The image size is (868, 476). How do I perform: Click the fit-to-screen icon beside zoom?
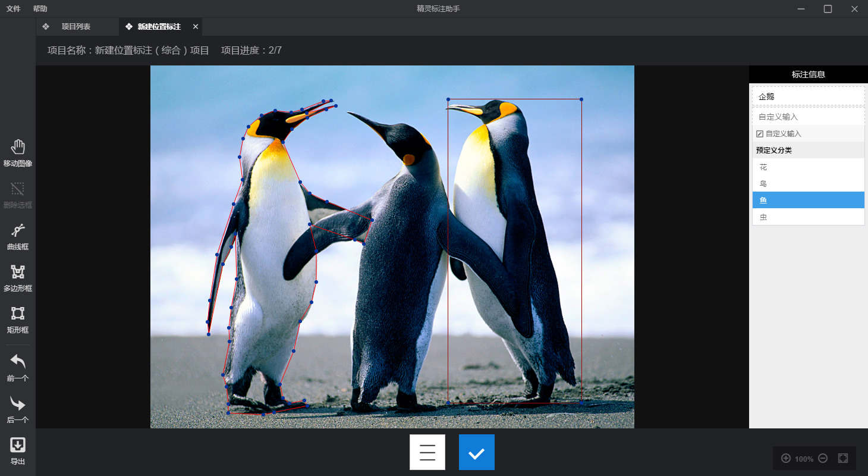(x=842, y=458)
